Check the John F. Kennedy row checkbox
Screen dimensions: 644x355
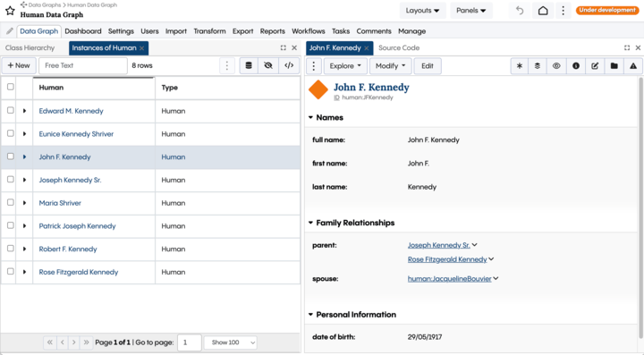11,156
